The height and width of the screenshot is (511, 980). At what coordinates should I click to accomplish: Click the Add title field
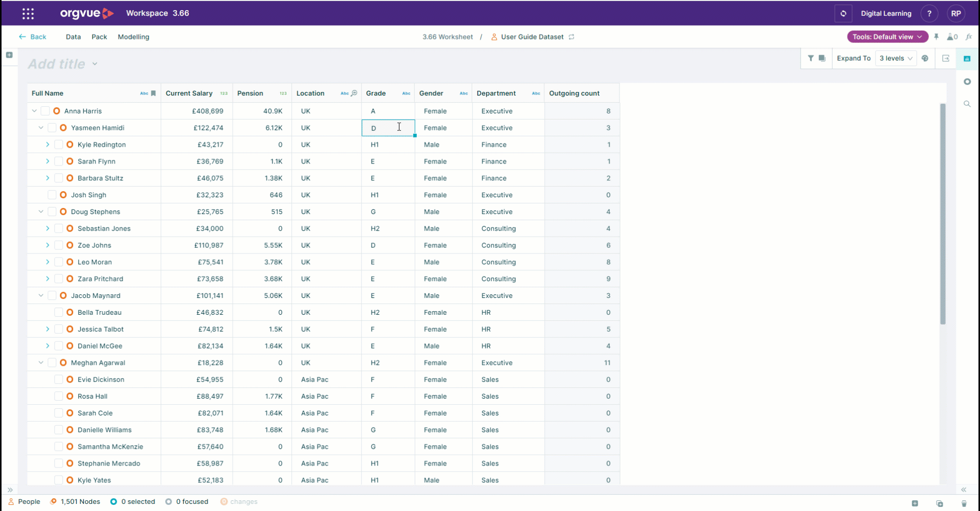pyautogui.click(x=57, y=64)
